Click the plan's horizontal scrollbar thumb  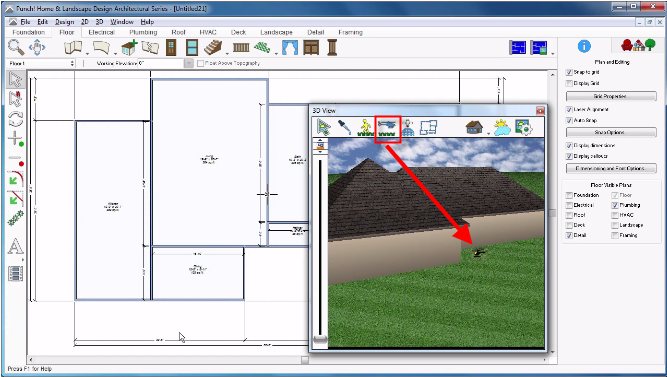[305, 360]
